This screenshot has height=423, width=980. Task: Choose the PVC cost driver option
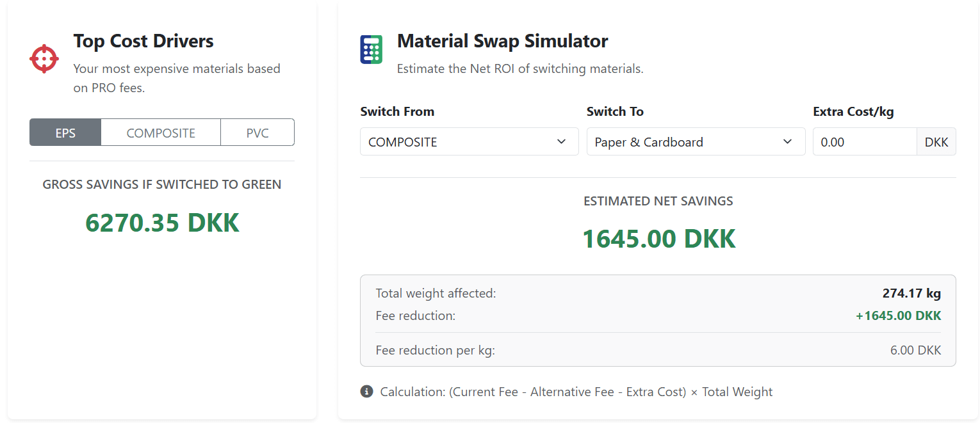tap(257, 132)
